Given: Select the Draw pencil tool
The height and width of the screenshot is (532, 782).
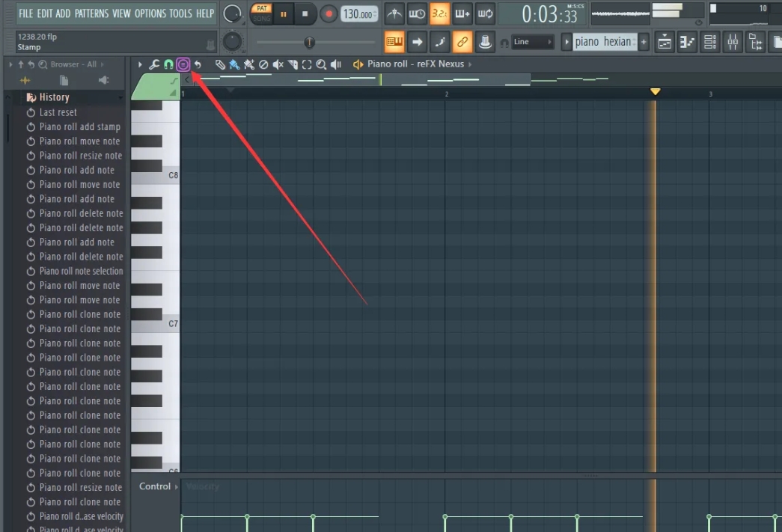Looking at the screenshot, I should (x=220, y=64).
